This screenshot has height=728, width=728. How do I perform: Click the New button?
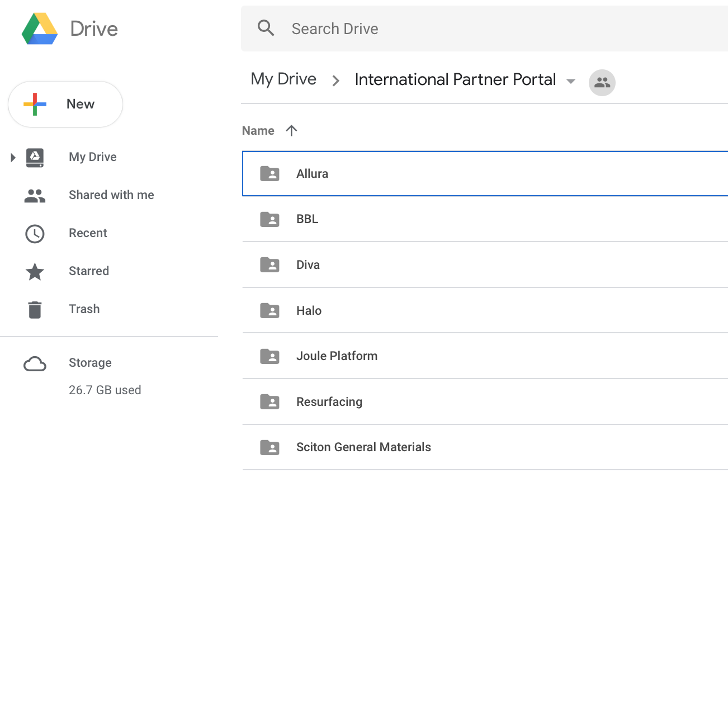65,104
